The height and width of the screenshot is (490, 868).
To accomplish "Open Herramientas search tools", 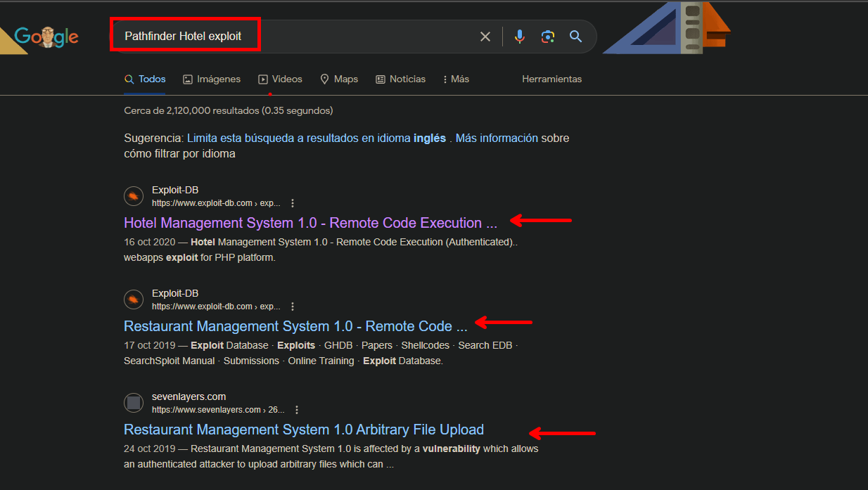I will (x=551, y=79).
